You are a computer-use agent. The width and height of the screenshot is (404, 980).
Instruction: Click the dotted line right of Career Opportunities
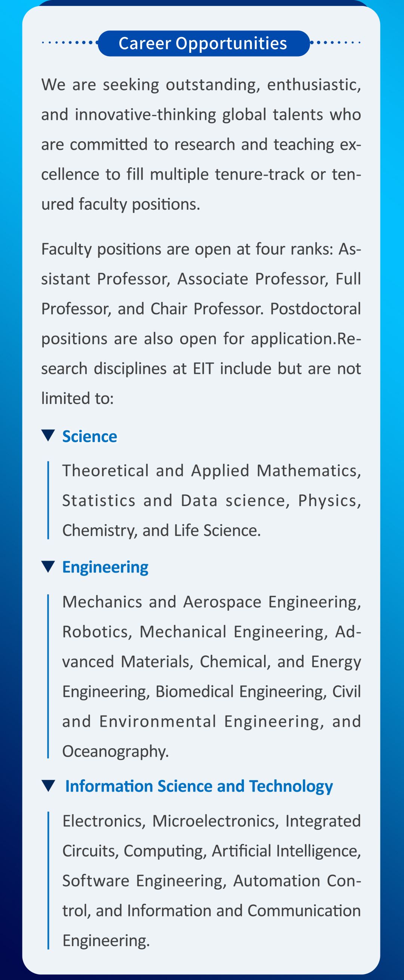click(x=336, y=43)
